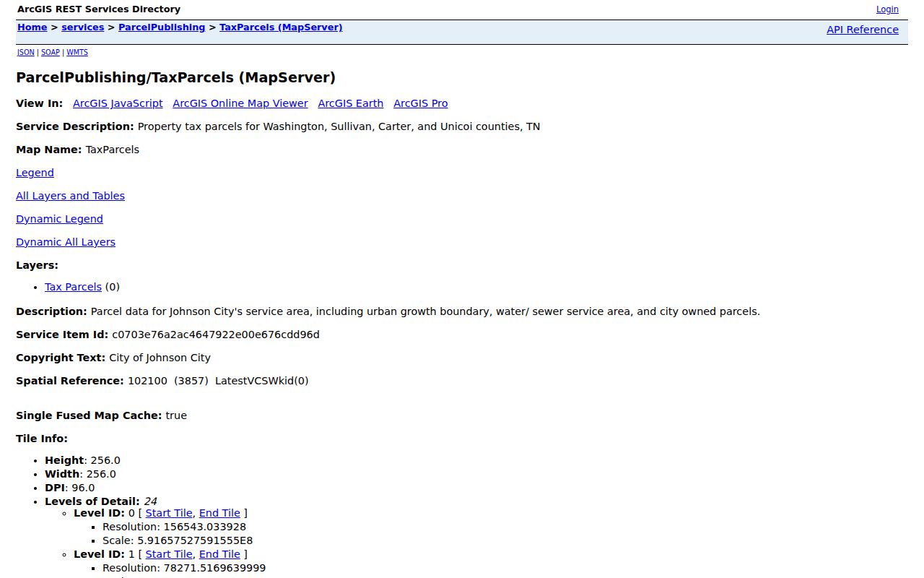Open service in ArcGIS Pro
The width and height of the screenshot is (924, 578).
tap(421, 103)
